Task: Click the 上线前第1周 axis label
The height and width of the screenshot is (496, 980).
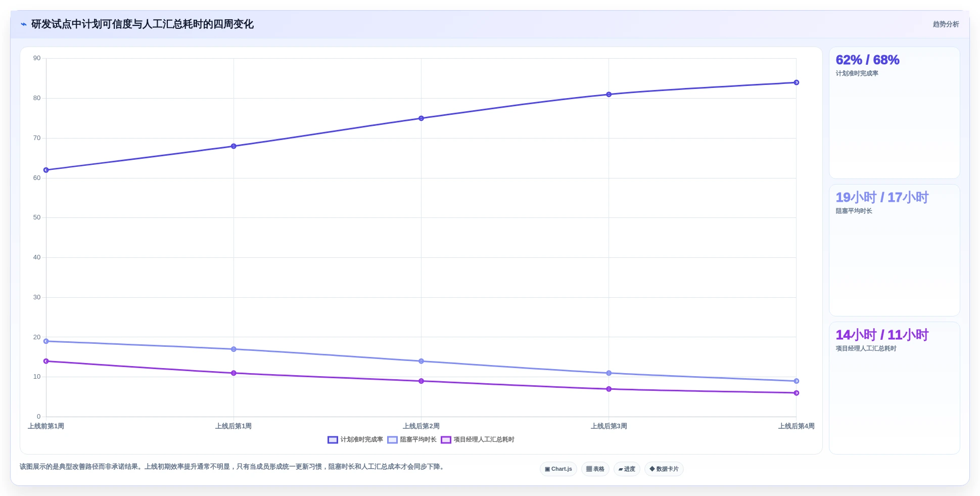Action: click(x=46, y=426)
